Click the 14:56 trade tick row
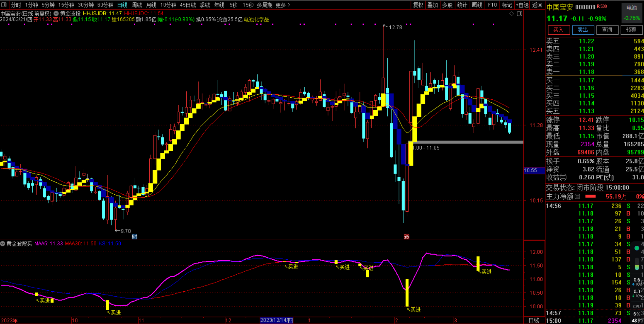This screenshot has height=324, width=644. (595, 206)
